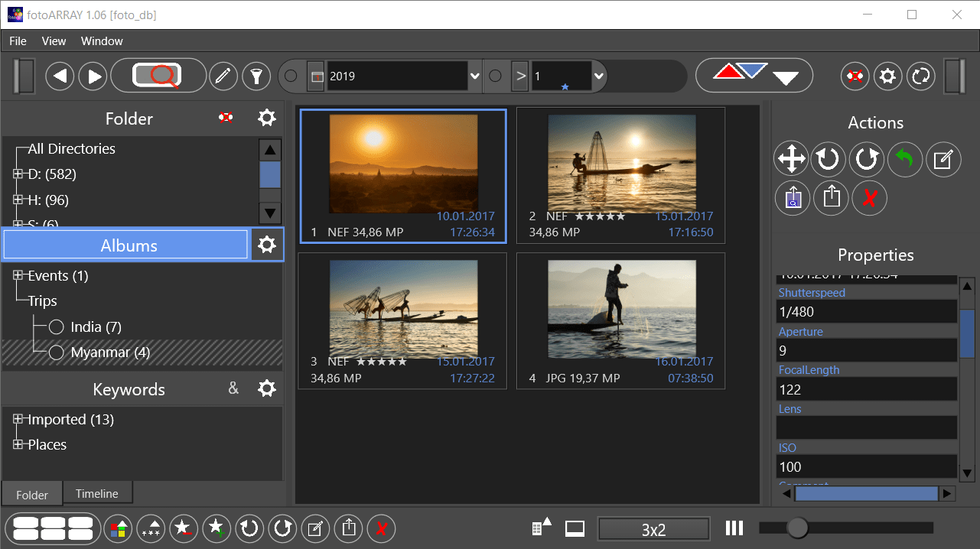Open Albums panel gear settings

pos(267,245)
